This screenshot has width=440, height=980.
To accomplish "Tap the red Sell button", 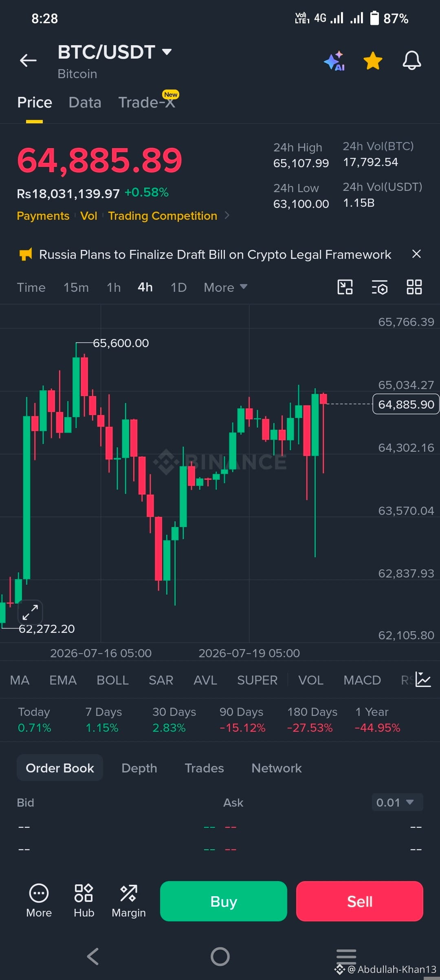I will [x=360, y=901].
